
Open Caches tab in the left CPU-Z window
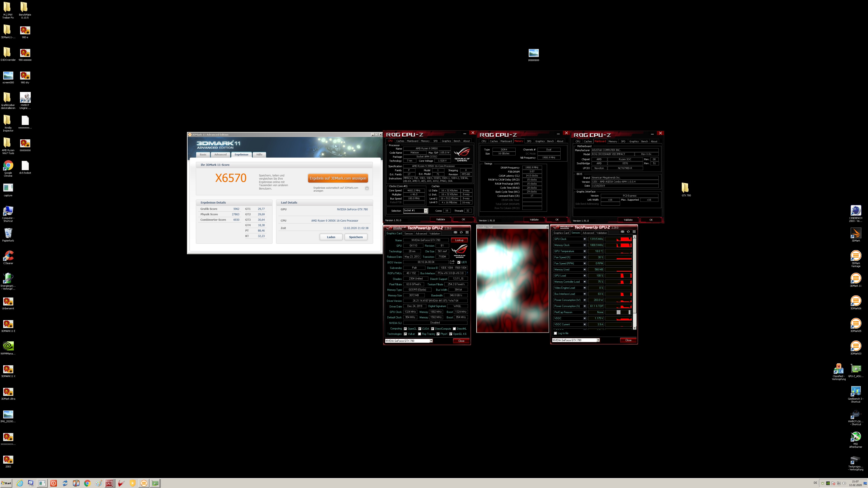coord(400,141)
